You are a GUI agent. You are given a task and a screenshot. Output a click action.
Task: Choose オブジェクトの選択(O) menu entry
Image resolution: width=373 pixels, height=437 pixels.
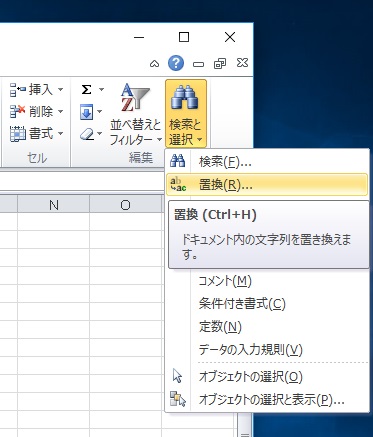[x=267, y=377]
